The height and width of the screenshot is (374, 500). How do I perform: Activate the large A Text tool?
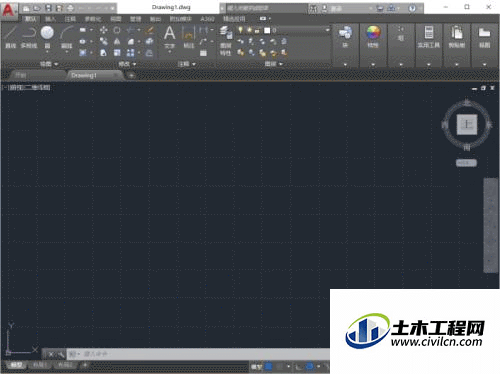pyautogui.click(x=170, y=36)
